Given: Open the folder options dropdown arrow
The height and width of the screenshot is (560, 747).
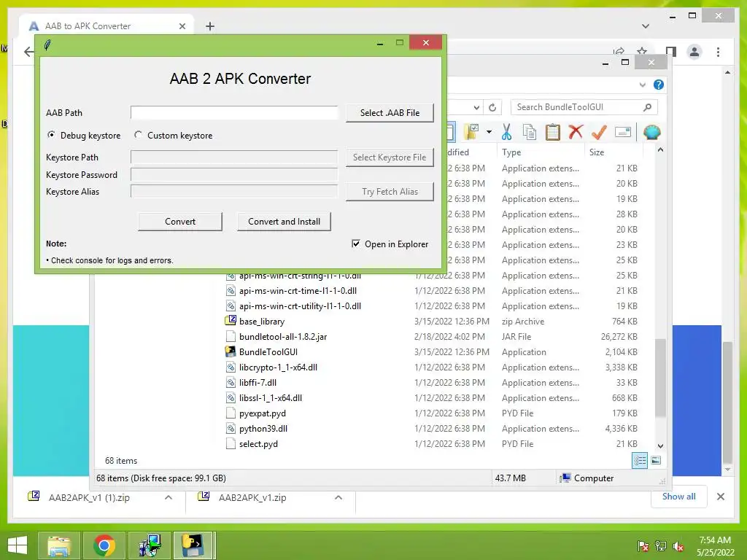Looking at the screenshot, I should pyautogui.click(x=489, y=132).
